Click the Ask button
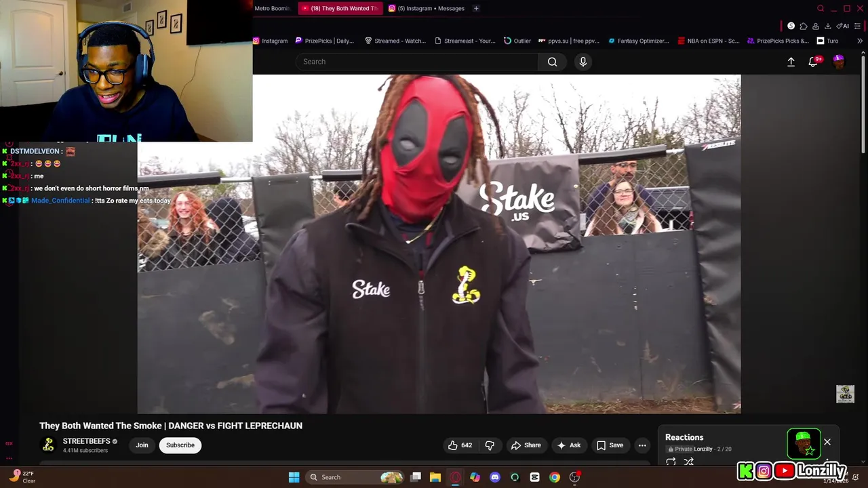 pyautogui.click(x=568, y=445)
